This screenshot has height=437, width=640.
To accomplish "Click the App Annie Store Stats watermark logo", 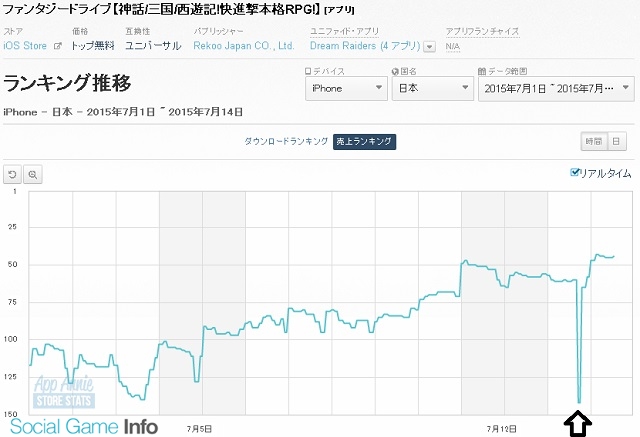I will click(x=65, y=391).
